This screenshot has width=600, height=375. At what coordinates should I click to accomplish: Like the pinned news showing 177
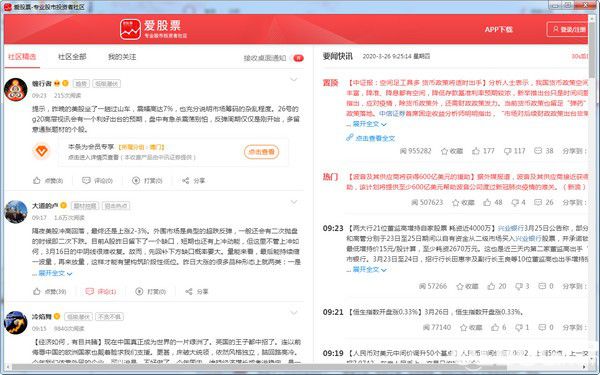pyautogui.click(x=476, y=151)
